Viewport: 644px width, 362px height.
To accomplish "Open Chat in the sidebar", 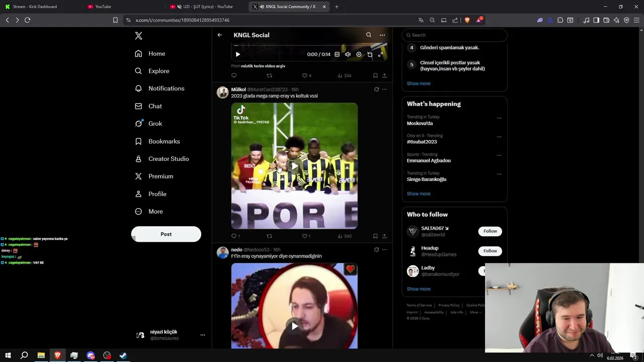I will [148, 106].
